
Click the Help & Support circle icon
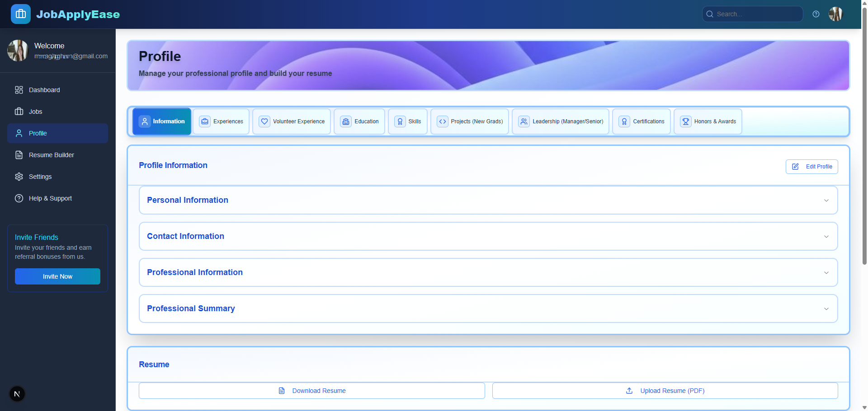coord(19,198)
